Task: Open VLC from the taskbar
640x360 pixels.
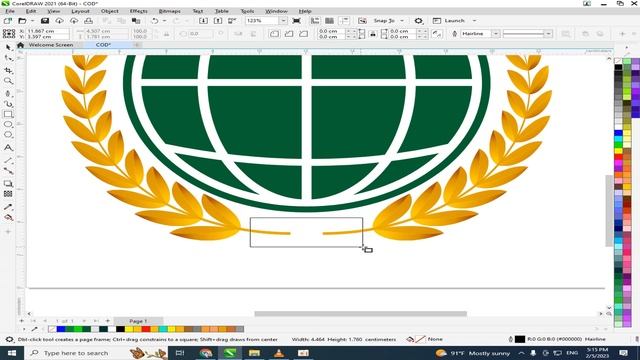Action: click(279, 353)
